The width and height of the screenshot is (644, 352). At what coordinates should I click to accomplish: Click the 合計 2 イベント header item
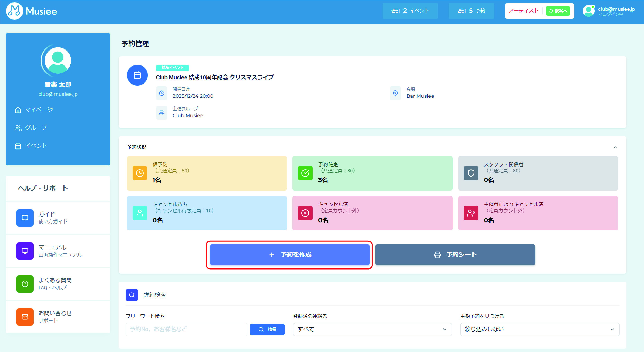coord(410,11)
